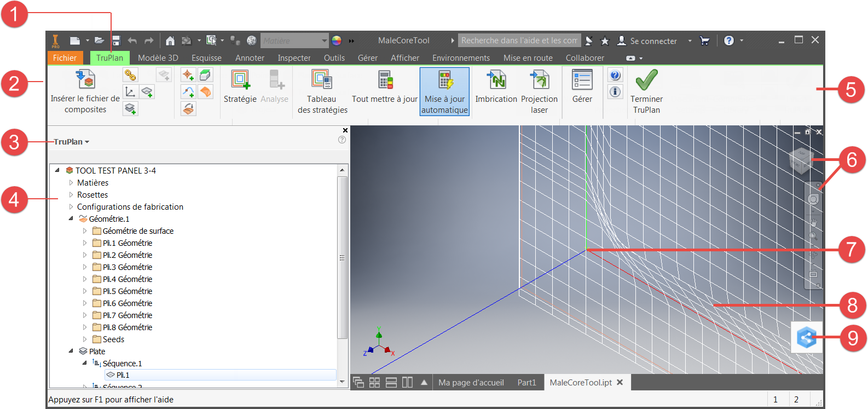
Task: Click the ViewCube in the viewport
Action: [801, 160]
